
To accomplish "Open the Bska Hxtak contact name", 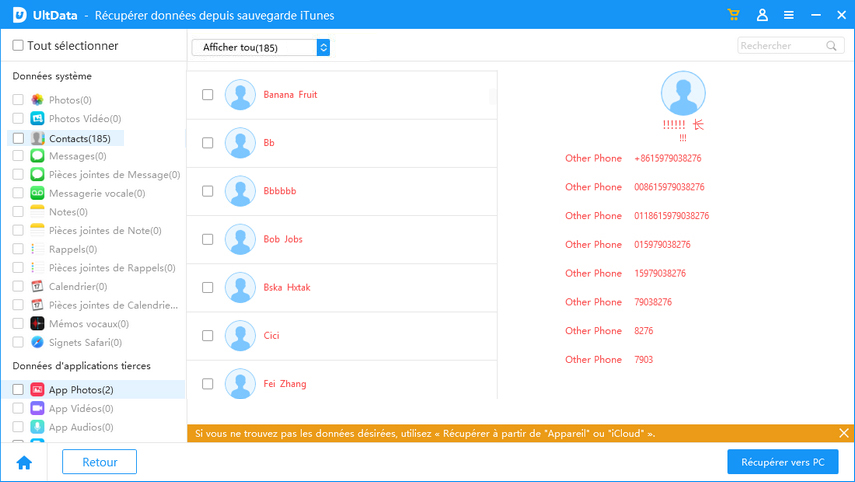I will (287, 287).
